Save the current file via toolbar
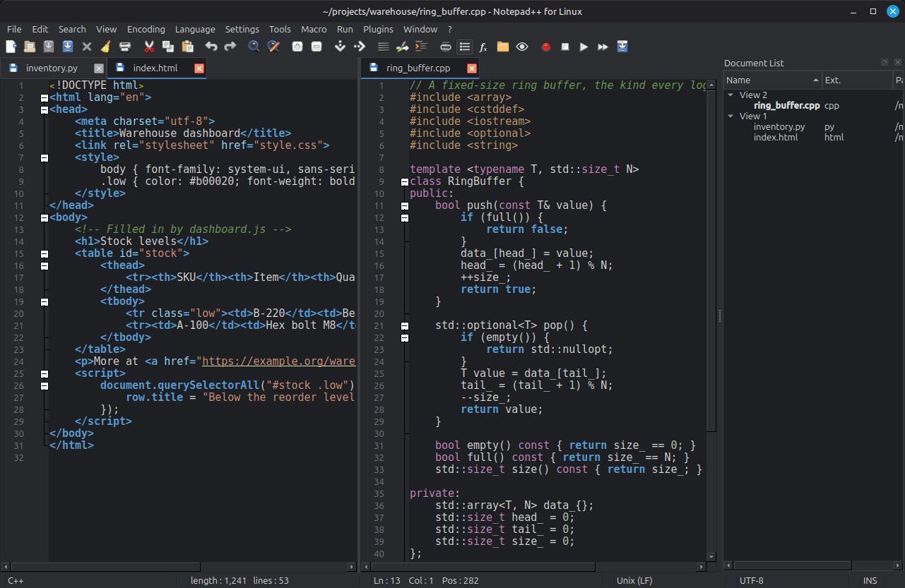Viewport: 905px width, 588px height. 49,47
